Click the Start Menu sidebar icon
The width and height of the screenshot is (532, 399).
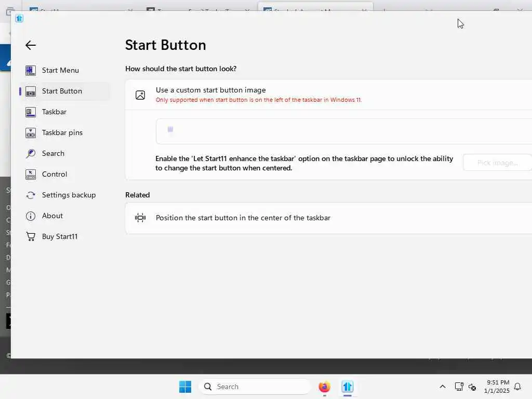pos(31,70)
